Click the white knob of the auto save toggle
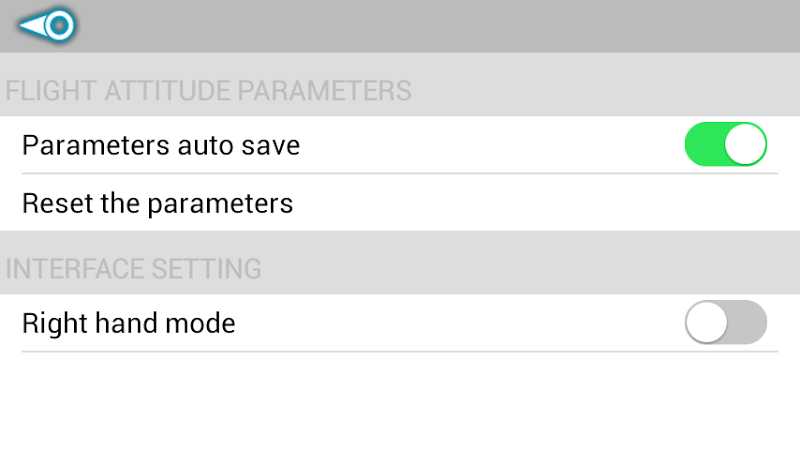Screen dimensions: 800x450 click(745, 145)
